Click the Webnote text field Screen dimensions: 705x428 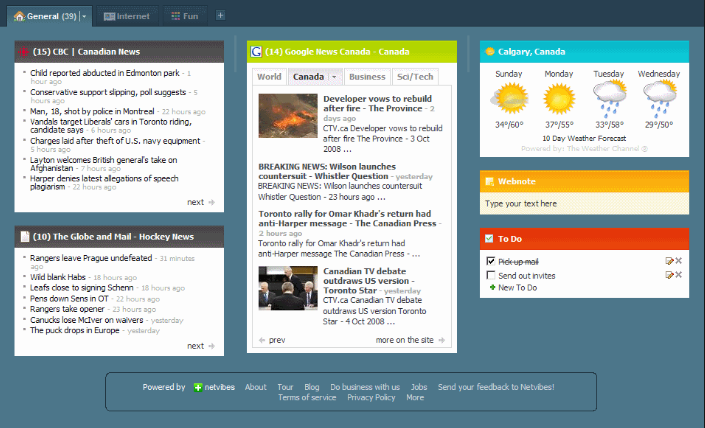584,204
